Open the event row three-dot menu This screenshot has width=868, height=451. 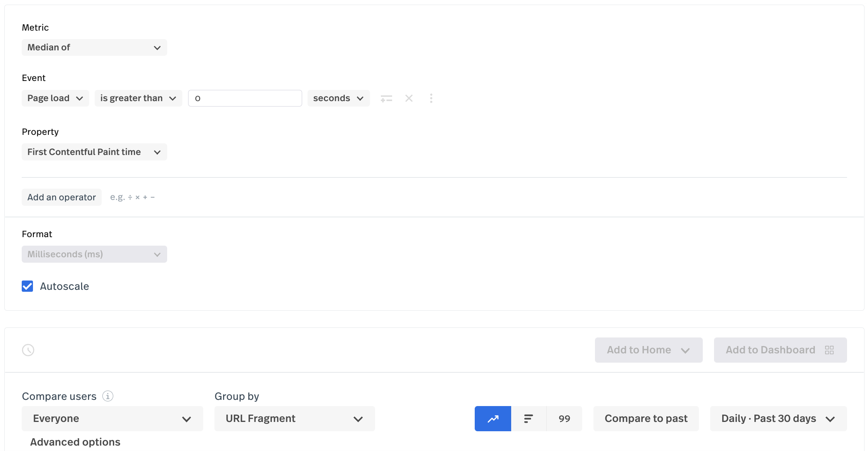[x=431, y=98]
